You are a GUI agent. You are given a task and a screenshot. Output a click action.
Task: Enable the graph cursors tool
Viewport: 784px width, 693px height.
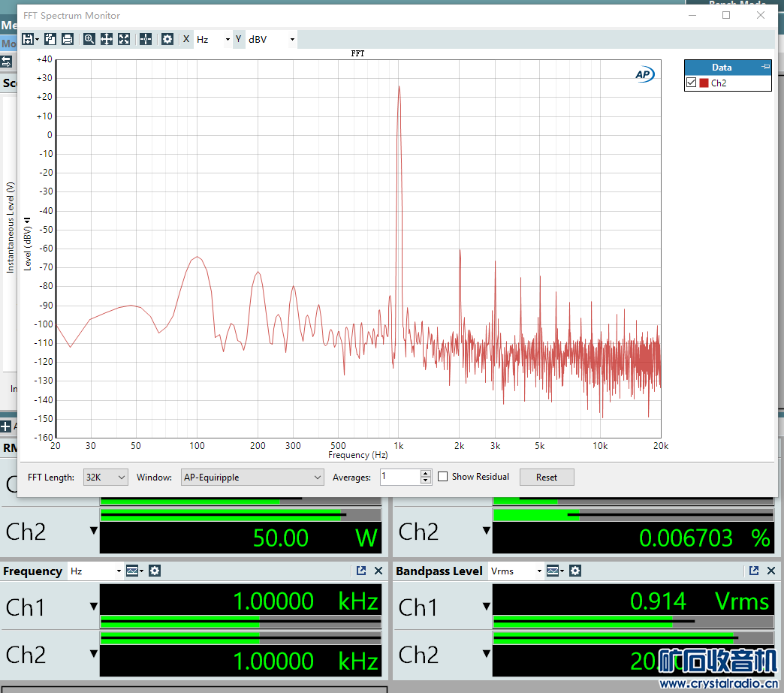(146, 39)
